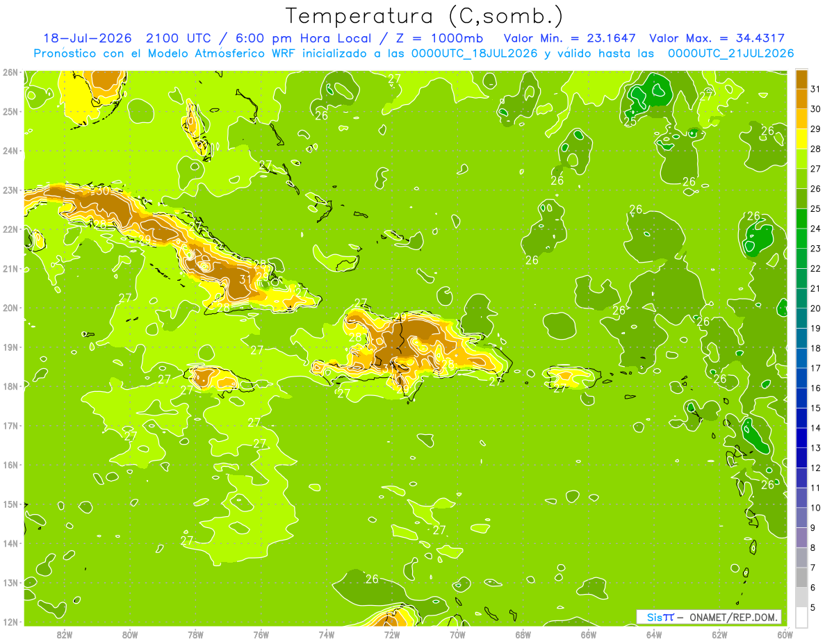834x644 pixels.
Task: Click the 25N latitude axis label
Action: (10, 111)
